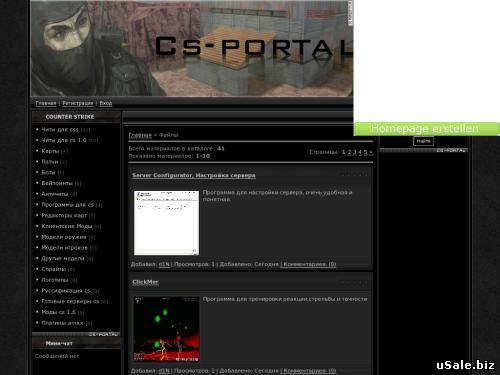Go to page 2 of files
This screenshot has height=375, width=500.
(349, 152)
